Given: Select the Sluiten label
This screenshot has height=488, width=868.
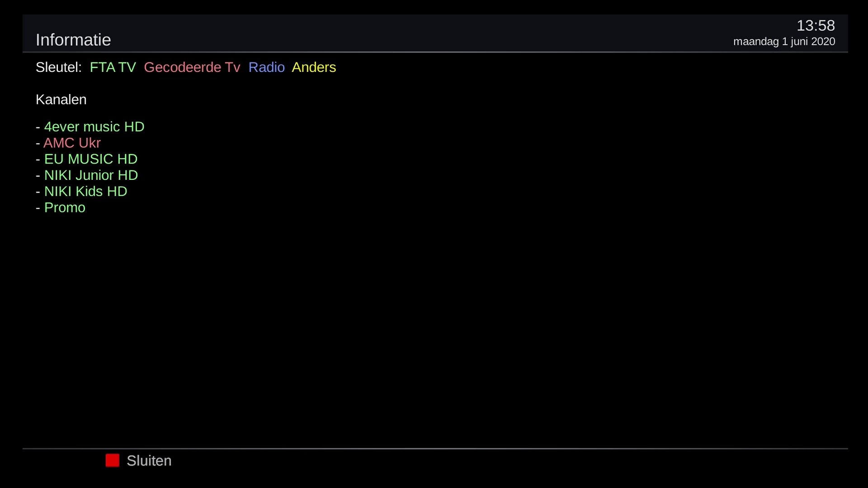Looking at the screenshot, I should pyautogui.click(x=149, y=461).
